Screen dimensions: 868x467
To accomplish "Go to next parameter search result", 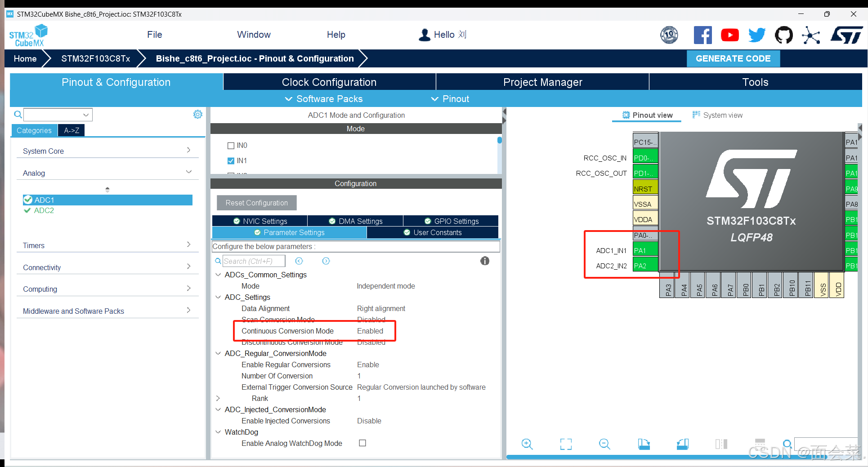I will coord(326,261).
